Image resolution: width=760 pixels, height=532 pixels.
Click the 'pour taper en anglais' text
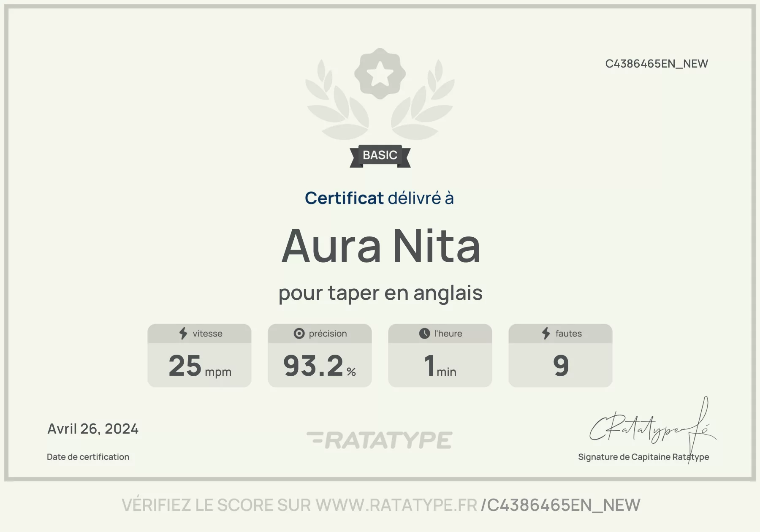click(x=380, y=293)
